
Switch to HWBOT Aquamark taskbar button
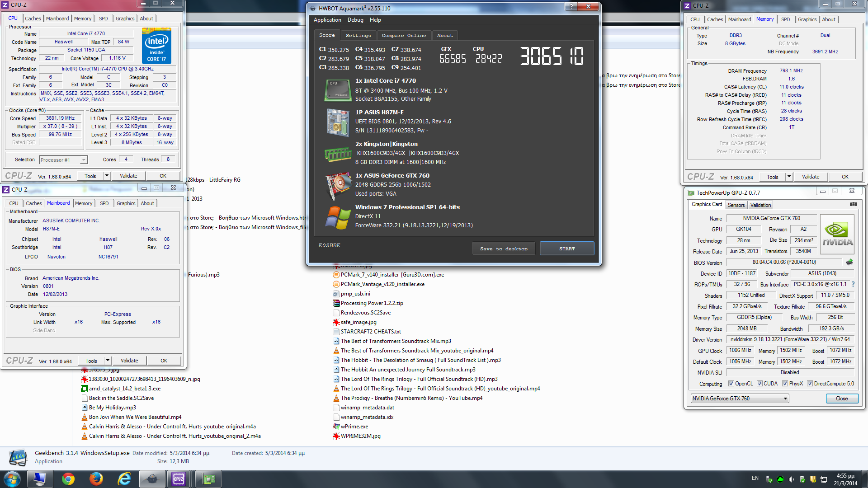pyautogui.click(x=152, y=479)
